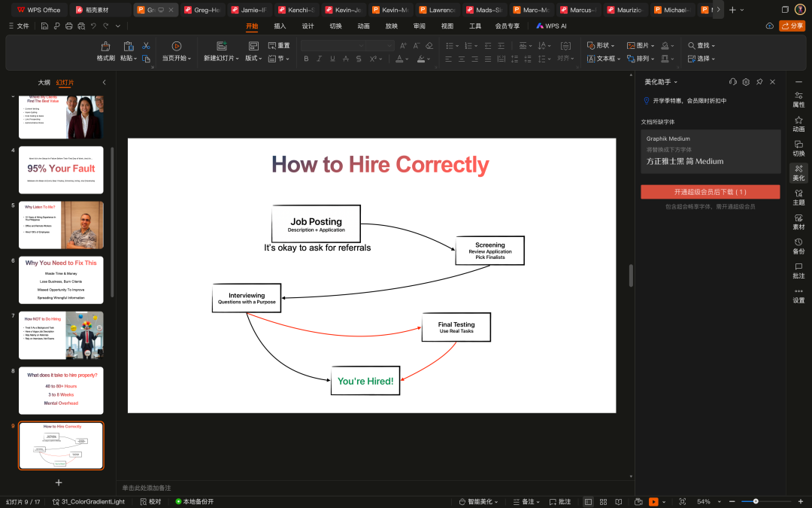This screenshot has height=508, width=812.
Task: Open beautify assistant settings gear
Action: (x=746, y=82)
